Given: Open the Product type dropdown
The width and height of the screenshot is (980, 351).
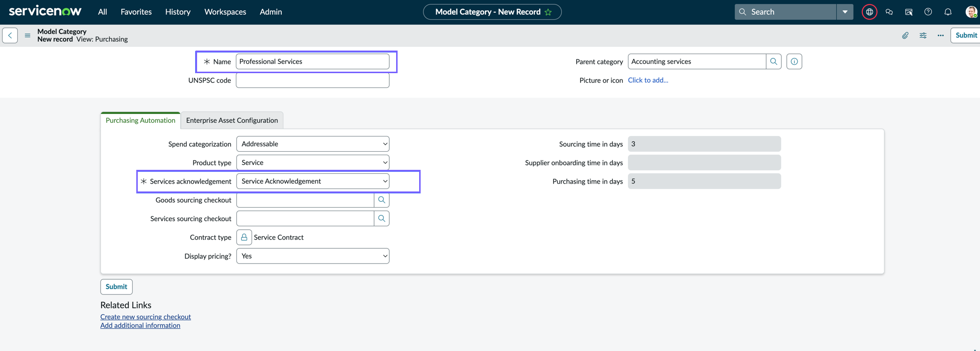Looking at the screenshot, I should 313,162.
